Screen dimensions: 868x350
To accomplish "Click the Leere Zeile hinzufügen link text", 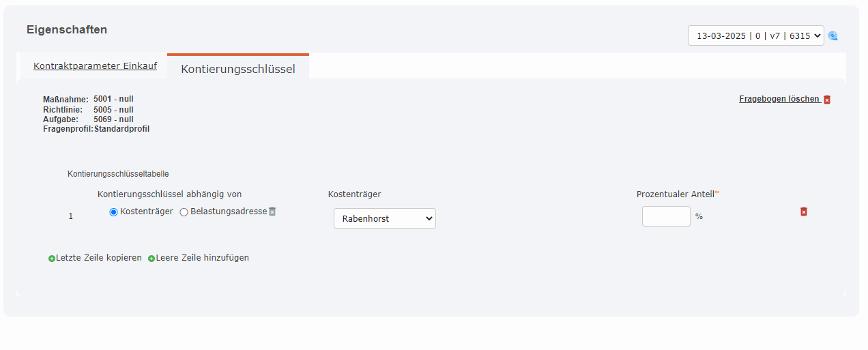I will tap(203, 258).
